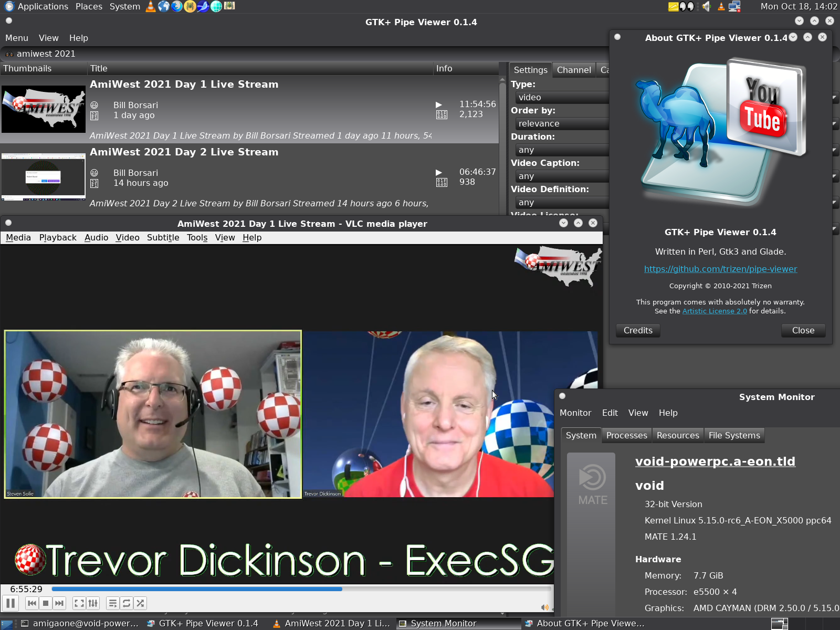Screen dimensions: 840x630
Task: Switch to the Channel tab in Pipe Viewer
Action: click(574, 70)
